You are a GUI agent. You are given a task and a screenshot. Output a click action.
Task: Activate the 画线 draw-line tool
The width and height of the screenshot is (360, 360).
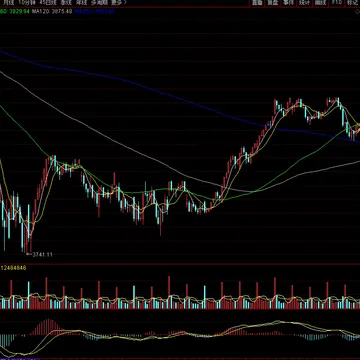[321, 3]
